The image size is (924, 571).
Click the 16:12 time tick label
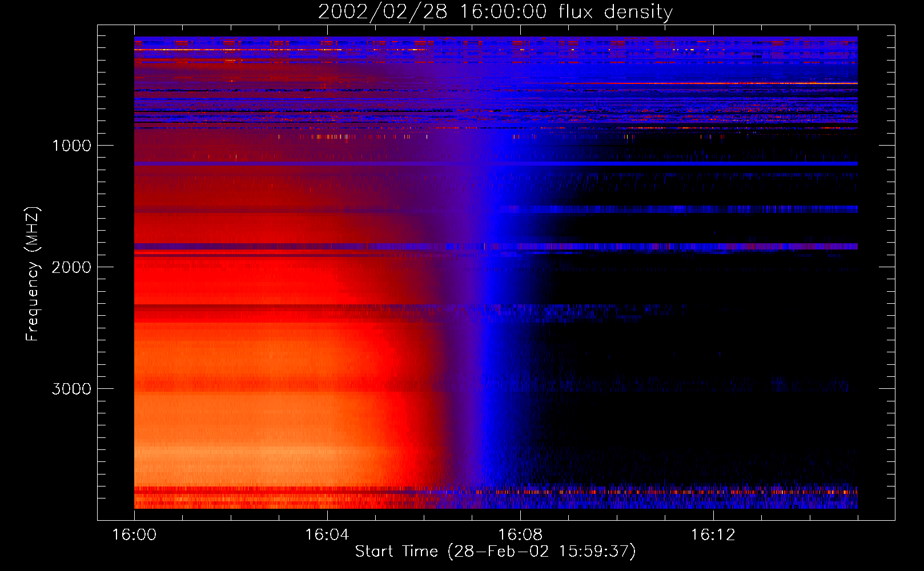pos(713,535)
